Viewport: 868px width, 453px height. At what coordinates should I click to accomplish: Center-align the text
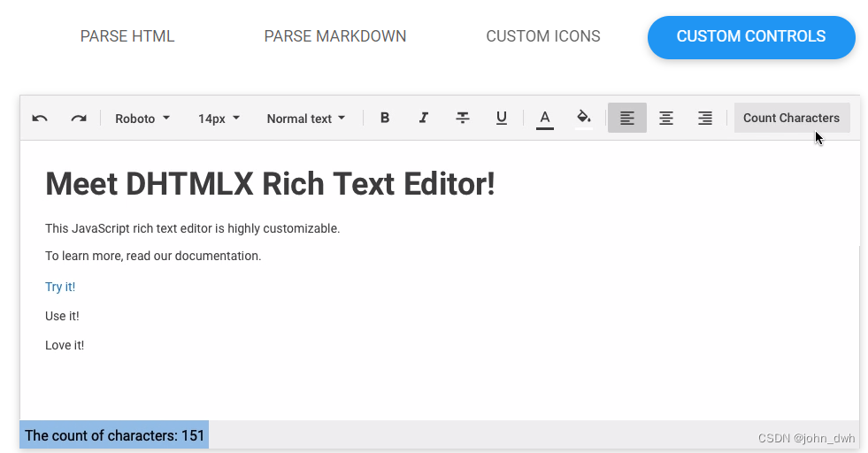click(x=666, y=118)
